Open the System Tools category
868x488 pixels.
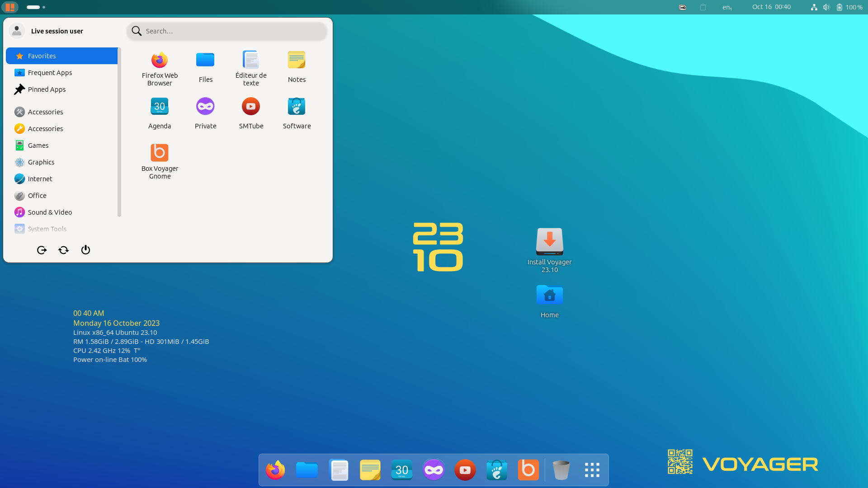[x=61, y=229]
